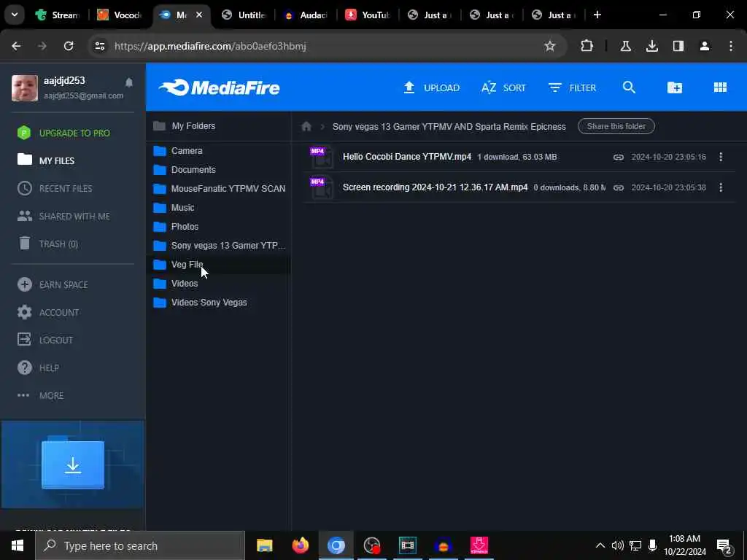Image resolution: width=747 pixels, height=560 pixels.
Task: Open browser extensions icon
Action: (587, 46)
